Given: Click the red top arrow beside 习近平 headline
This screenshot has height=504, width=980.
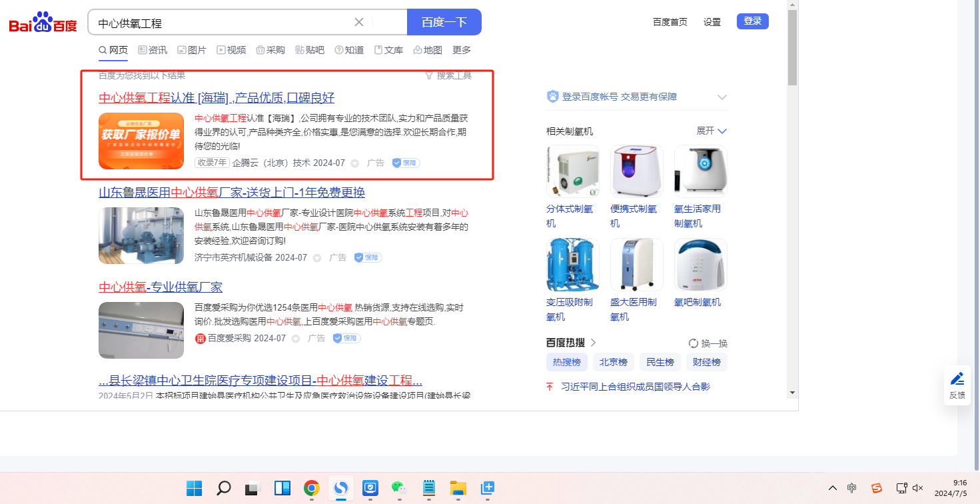Looking at the screenshot, I should point(550,387).
